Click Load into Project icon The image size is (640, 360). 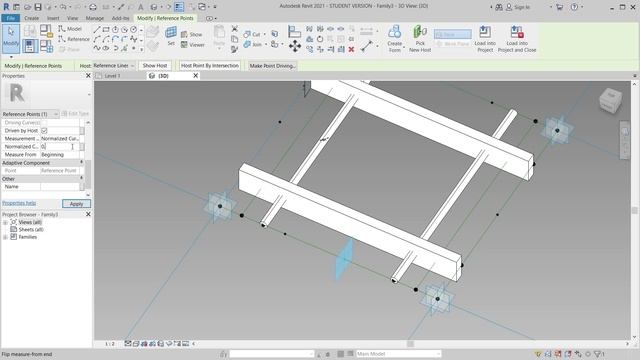(x=485, y=38)
